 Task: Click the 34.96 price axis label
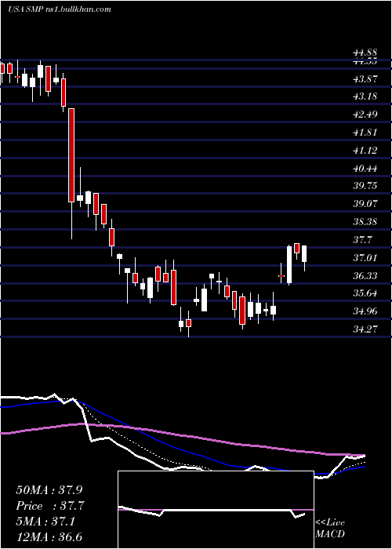click(365, 311)
